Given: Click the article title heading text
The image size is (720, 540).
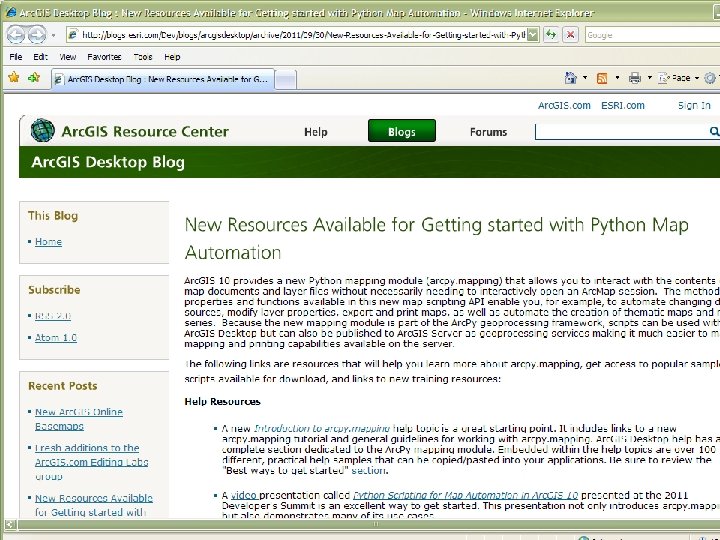Looking at the screenshot, I should pyautogui.click(x=436, y=239).
